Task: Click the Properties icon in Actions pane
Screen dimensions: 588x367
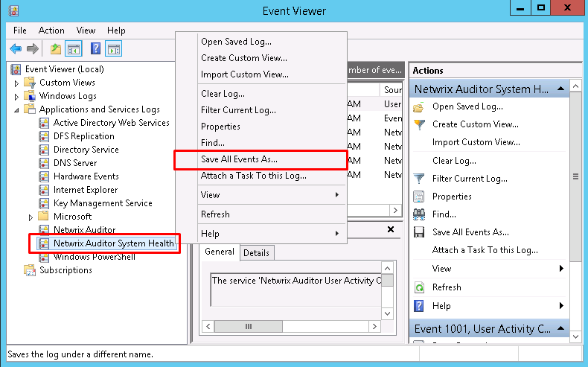Action: (418, 197)
